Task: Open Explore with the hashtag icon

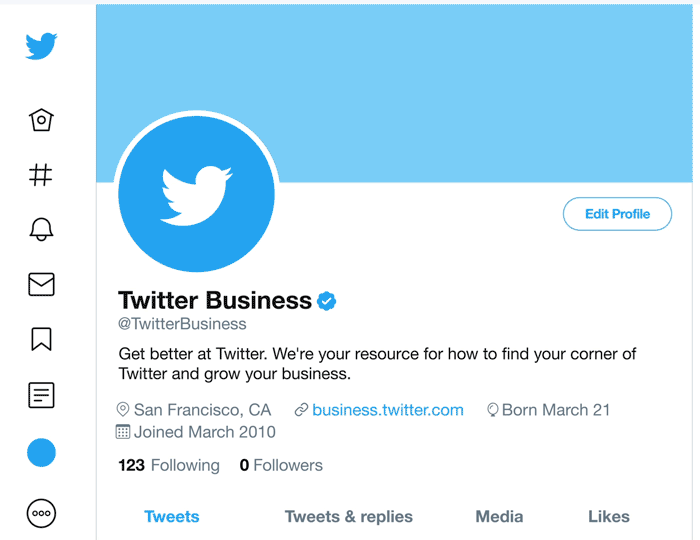Action: [41, 175]
